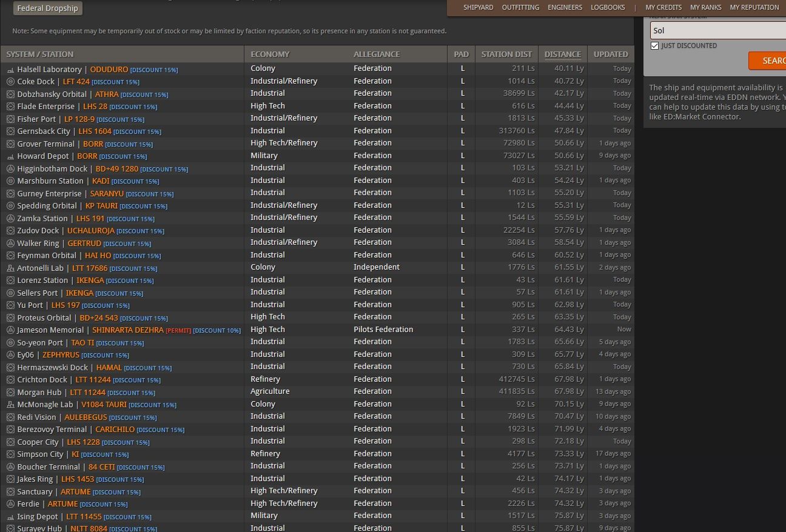Click the station icon beside Gernsback City
This screenshot has width=786, height=532.
tap(10, 131)
